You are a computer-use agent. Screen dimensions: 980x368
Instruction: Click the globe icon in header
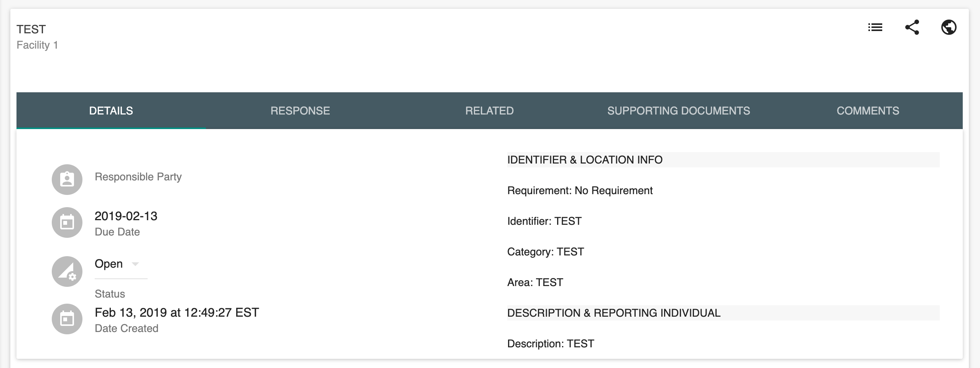(949, 28)
